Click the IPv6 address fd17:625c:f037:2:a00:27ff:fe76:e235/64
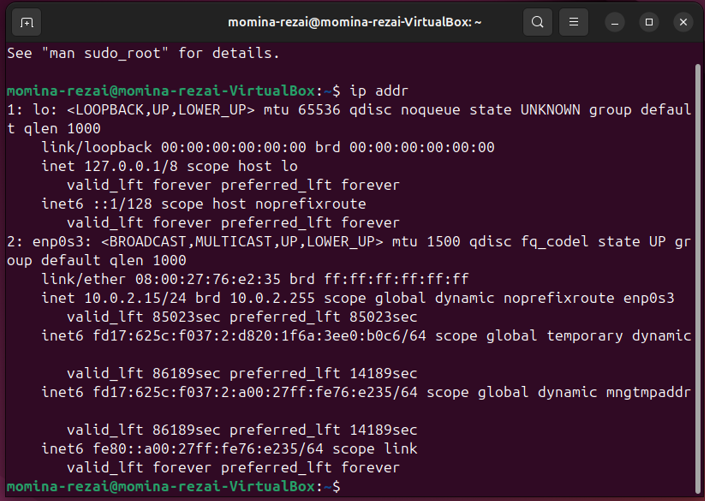This screenshot has width=705, height=501. (x=255, y=392)
